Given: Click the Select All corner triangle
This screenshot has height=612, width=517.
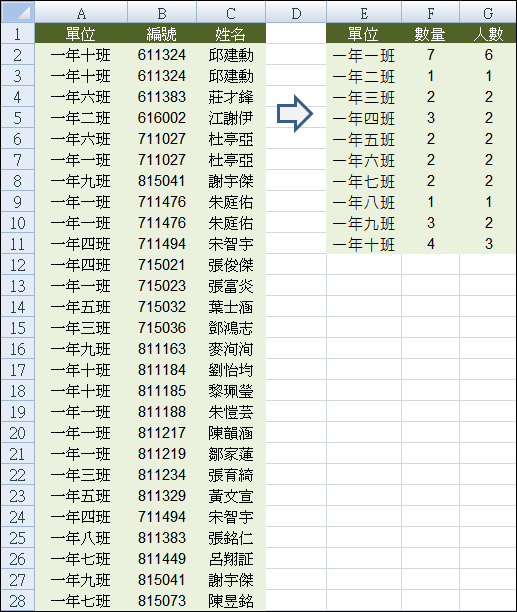Looking at the screenshot, I should 18,12.
